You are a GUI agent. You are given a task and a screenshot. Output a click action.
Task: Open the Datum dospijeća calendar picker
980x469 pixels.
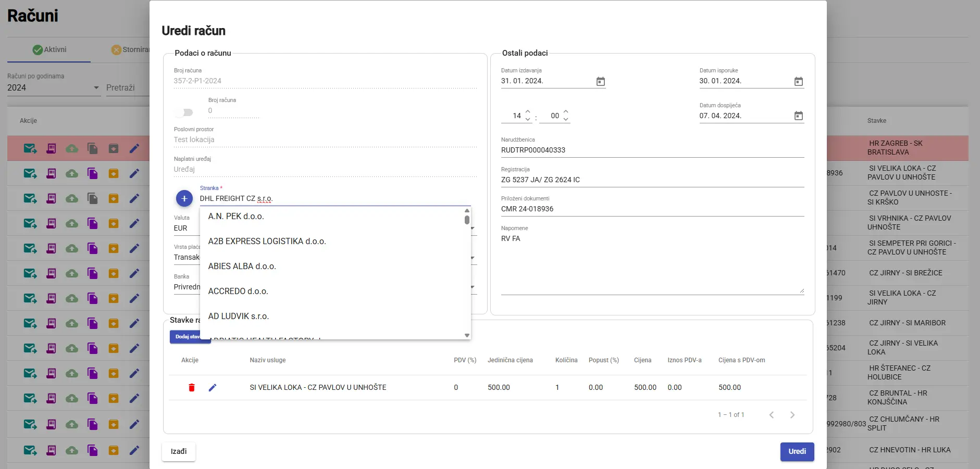[798, 116]
